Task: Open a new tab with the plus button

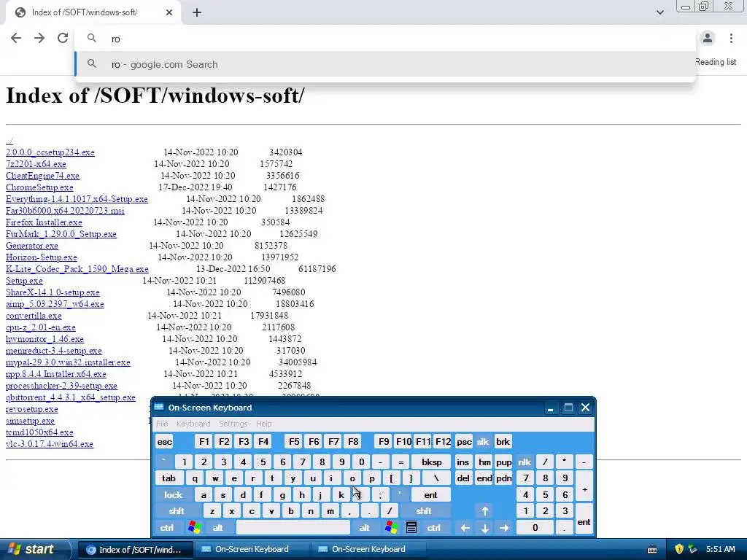Action: point(197,12)
